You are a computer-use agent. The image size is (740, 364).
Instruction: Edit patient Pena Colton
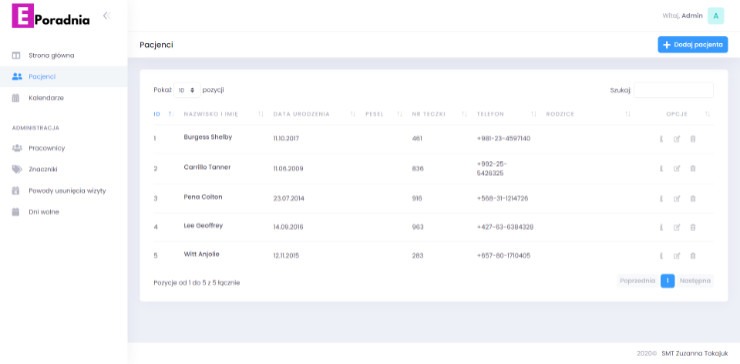[x=677, y=199]
